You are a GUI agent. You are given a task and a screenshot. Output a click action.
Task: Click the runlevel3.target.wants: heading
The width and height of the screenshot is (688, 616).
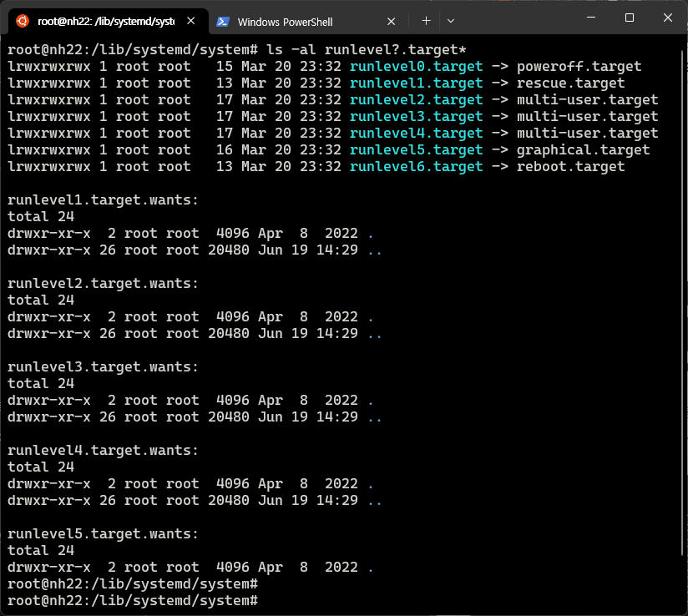coord(103,366)
